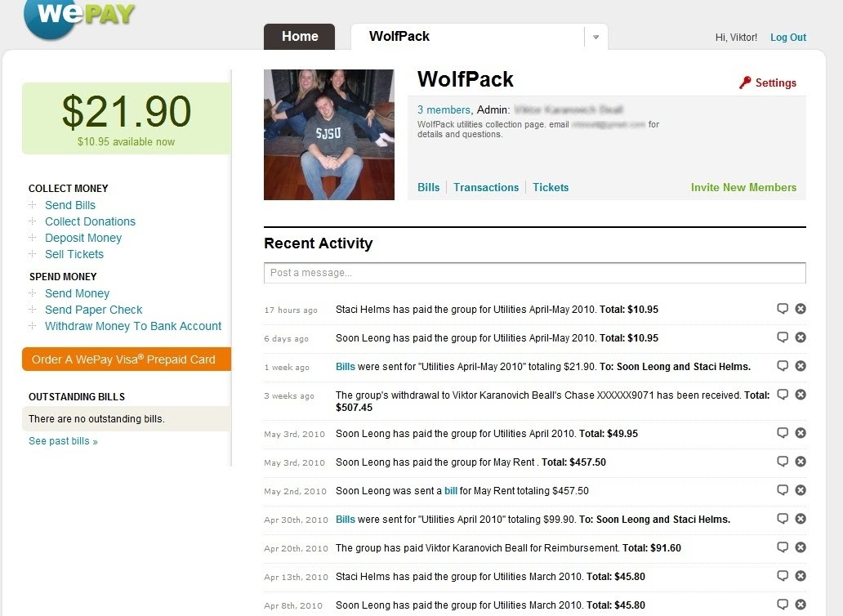Open comment icon for Chase withdrawal entry
The height and width of the screenshot is (616, 843).
pyautogui.click(x=783, y=395)
